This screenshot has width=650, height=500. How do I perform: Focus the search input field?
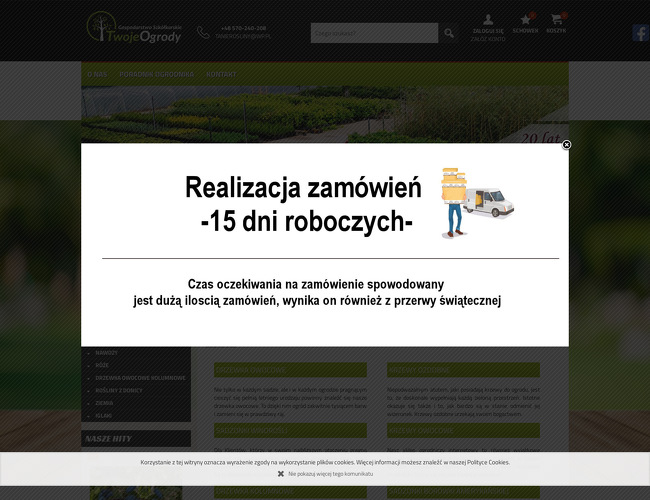point(374,33)
